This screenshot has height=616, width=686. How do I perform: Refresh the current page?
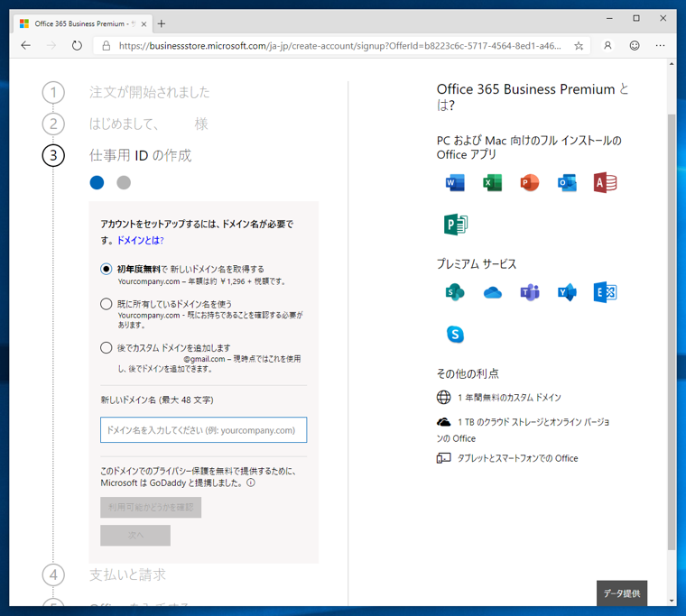point(77,45)
